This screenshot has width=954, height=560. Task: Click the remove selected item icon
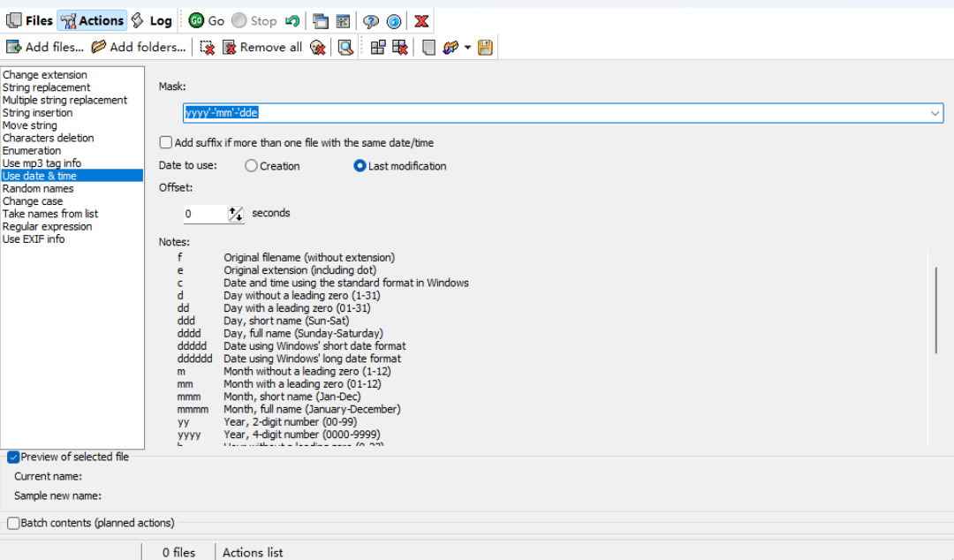(x=208, y=47)
